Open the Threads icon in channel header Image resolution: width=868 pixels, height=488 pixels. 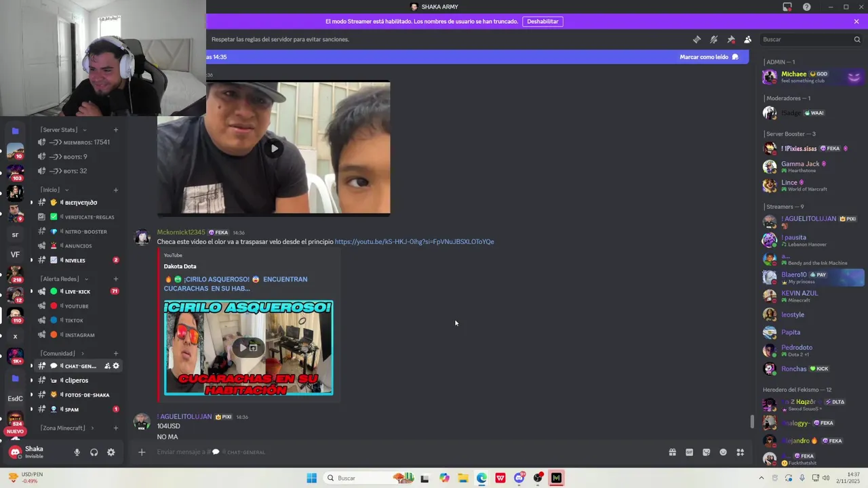tap(696, 39)
